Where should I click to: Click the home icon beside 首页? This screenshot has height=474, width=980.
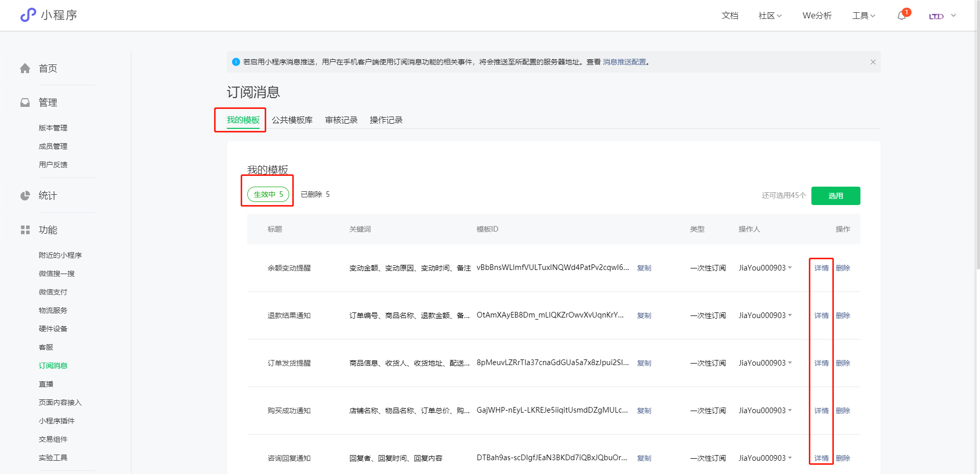[25, 69]
